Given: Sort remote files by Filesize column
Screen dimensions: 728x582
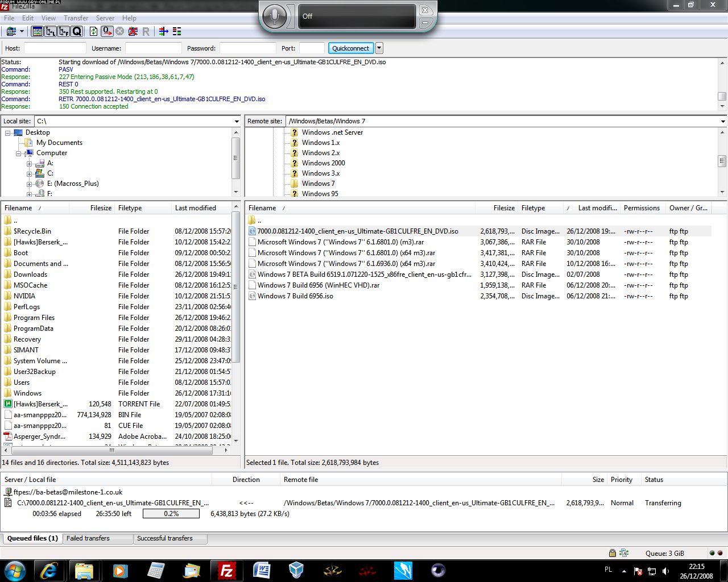Looking at the screenshot, I should pos(496,208).
